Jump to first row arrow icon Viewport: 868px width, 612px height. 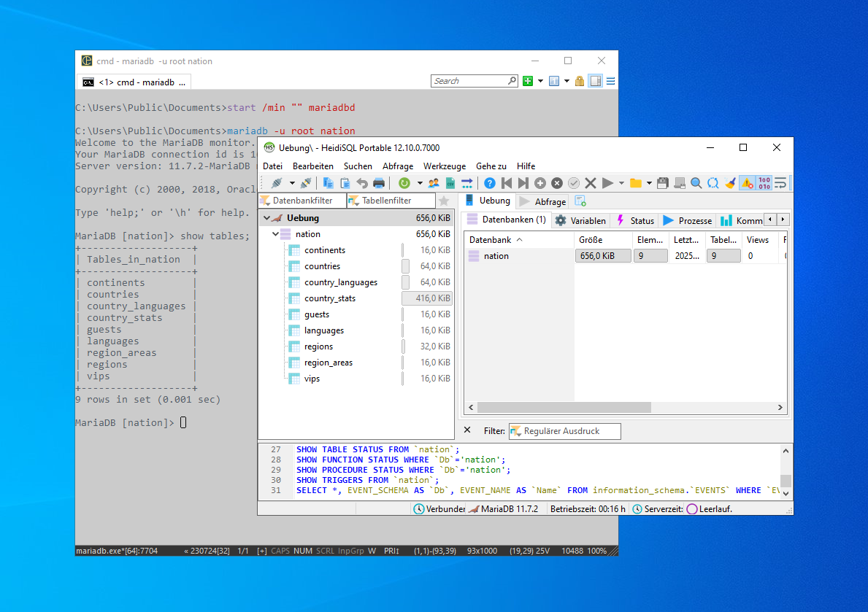click(507, 183)
